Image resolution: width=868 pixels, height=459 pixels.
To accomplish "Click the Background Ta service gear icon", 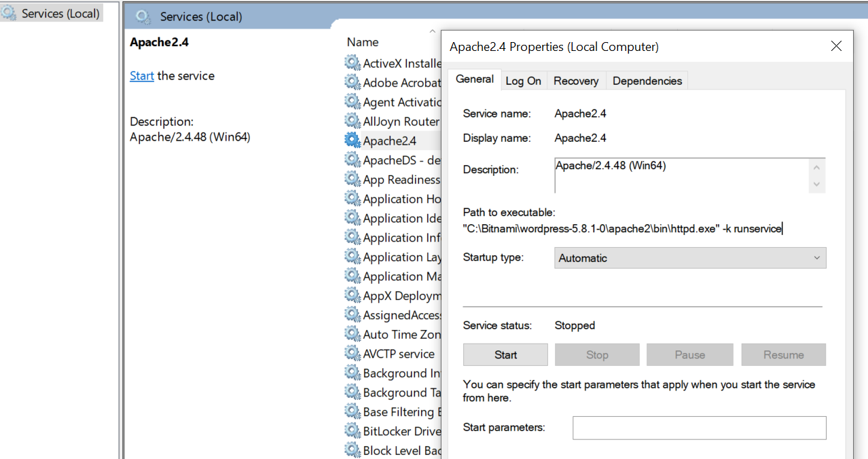I will click(352, 392).
